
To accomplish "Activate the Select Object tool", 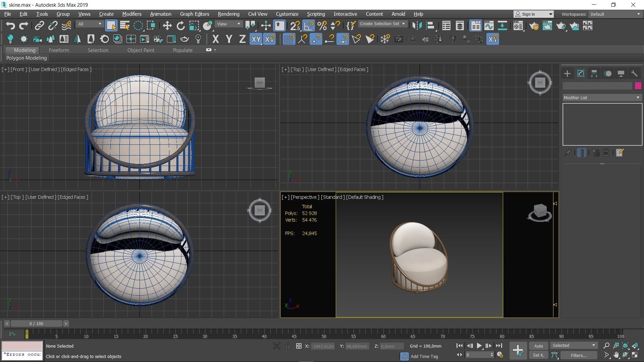I will 111,26.
